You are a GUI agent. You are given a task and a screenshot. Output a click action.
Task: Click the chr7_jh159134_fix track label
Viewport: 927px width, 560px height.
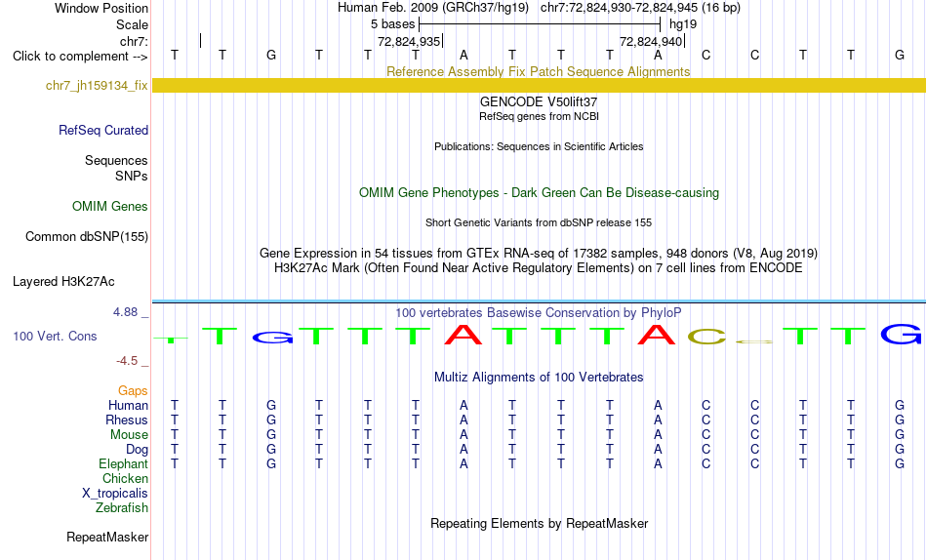click(97, 85)
